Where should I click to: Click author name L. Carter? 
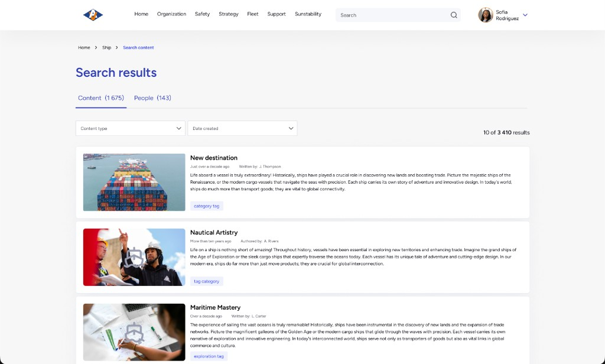(259, 316)
